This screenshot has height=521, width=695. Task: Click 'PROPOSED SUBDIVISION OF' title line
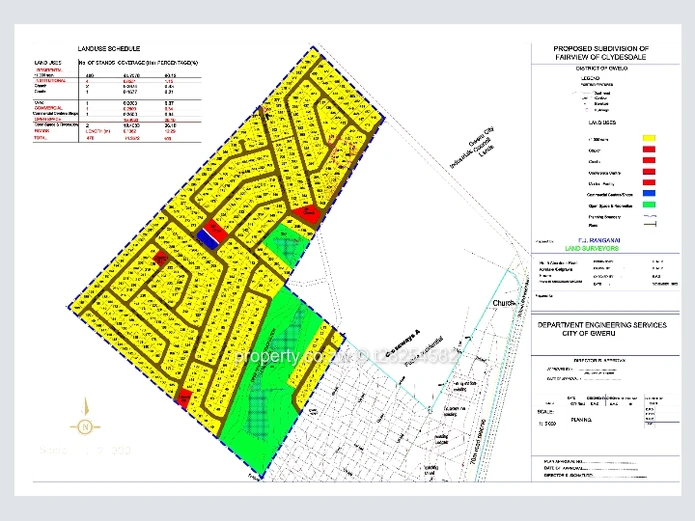(601, 48)
